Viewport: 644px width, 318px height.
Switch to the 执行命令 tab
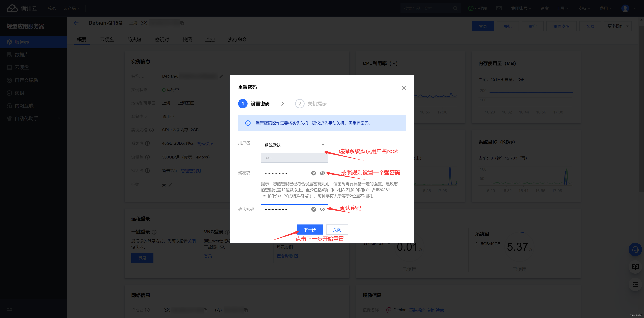[x=237, y=39]
